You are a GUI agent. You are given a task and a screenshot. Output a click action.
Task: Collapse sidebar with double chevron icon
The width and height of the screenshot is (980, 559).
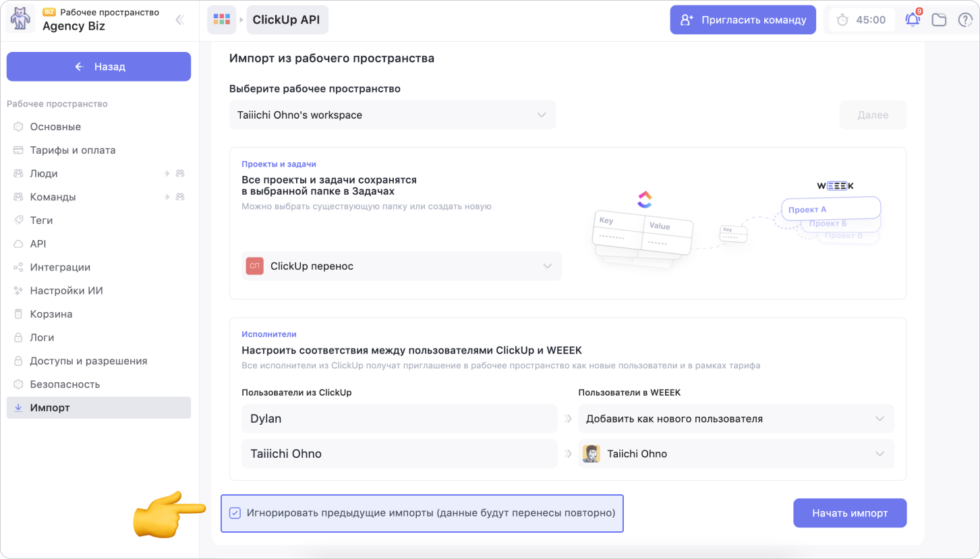(x=180, y=20)
